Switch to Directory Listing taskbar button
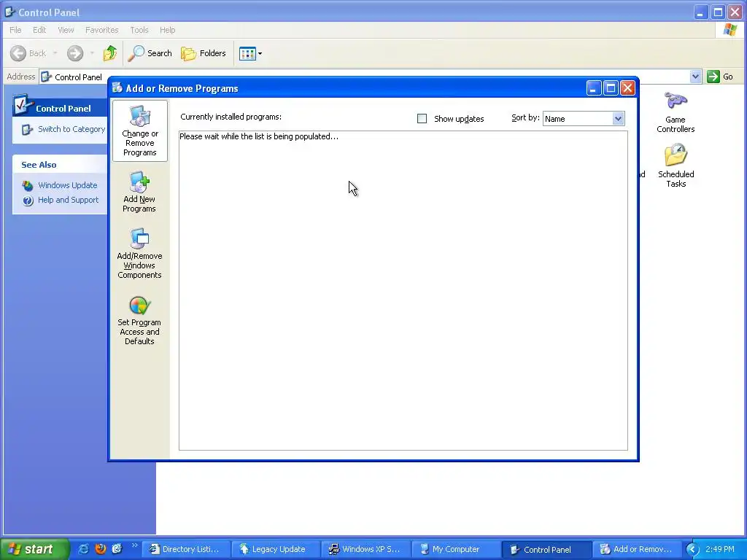The image size is (747, 560). click(187, 550)
